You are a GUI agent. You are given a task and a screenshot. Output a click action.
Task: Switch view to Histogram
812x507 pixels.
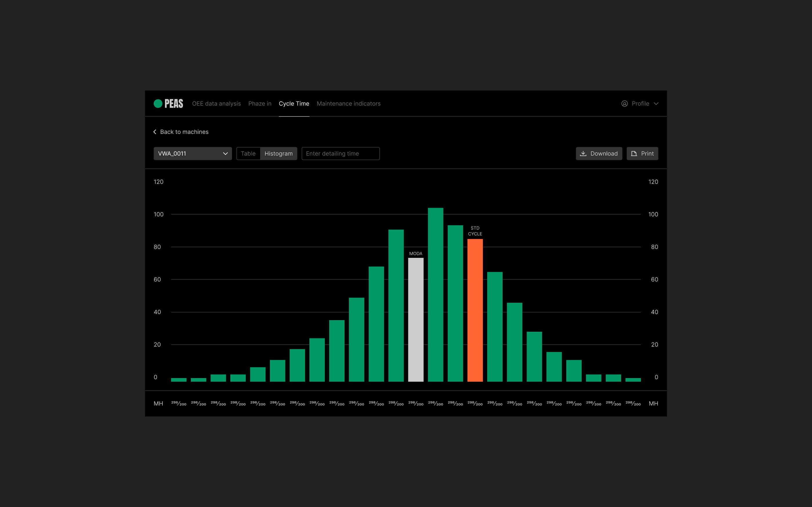278,154
